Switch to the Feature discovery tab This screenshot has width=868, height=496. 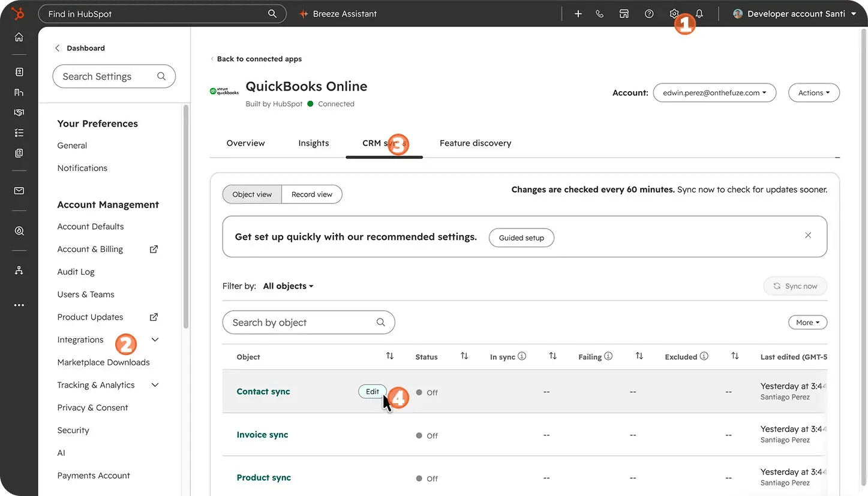(476, 143)
